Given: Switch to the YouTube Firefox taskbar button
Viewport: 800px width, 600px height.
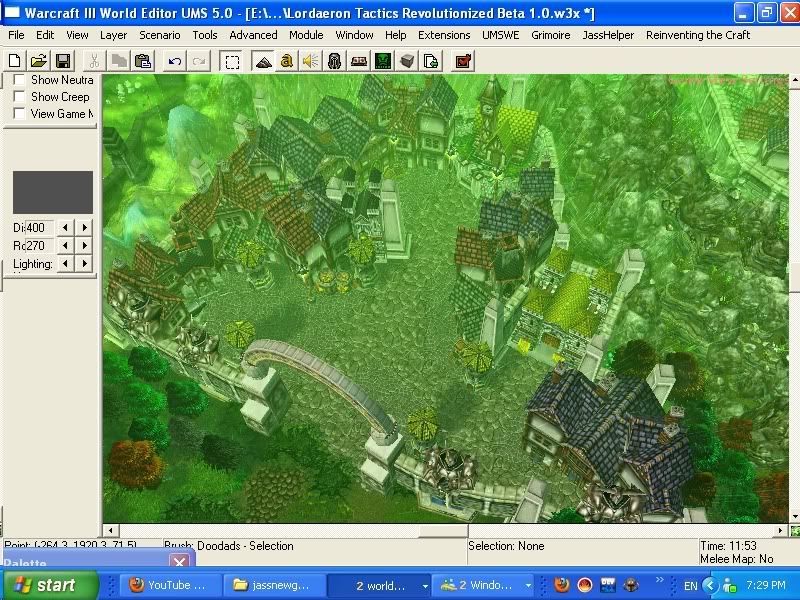Looking at the screenshot, I should pos(171,585).
